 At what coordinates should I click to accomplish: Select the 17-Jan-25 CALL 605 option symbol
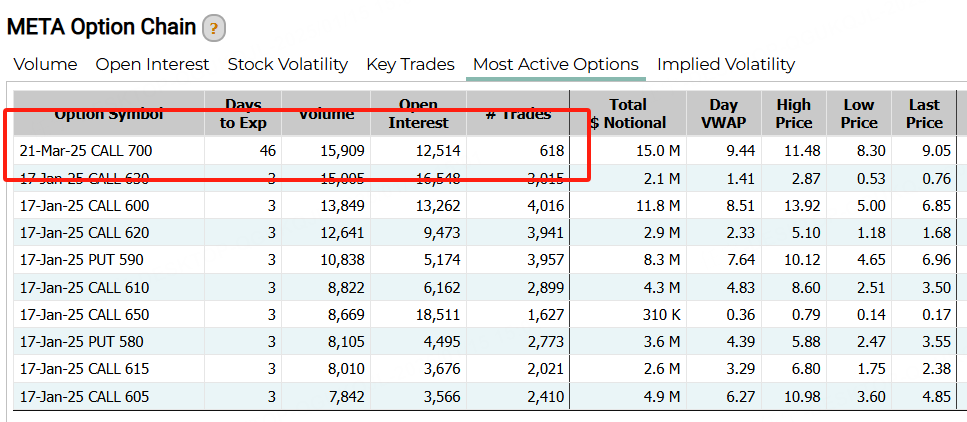click(x=84, y=396)
